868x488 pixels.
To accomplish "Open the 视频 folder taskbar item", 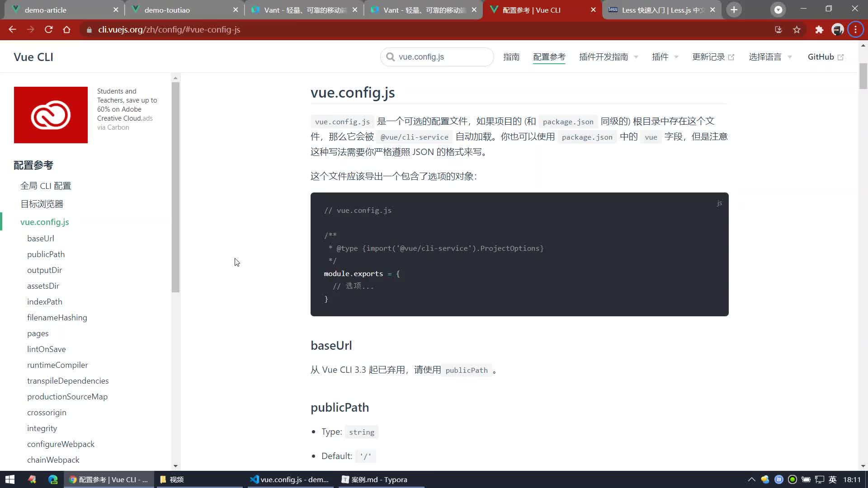I will coord(200,479).
